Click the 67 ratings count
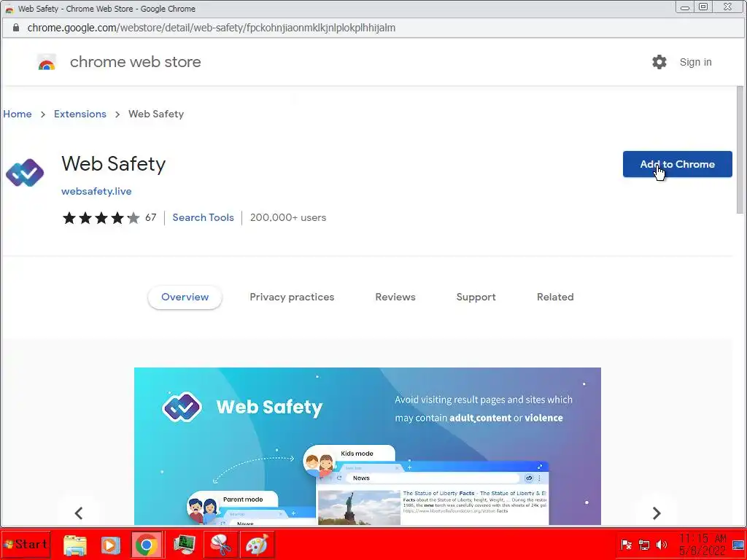The image size is (747, 560). point(151,217)
